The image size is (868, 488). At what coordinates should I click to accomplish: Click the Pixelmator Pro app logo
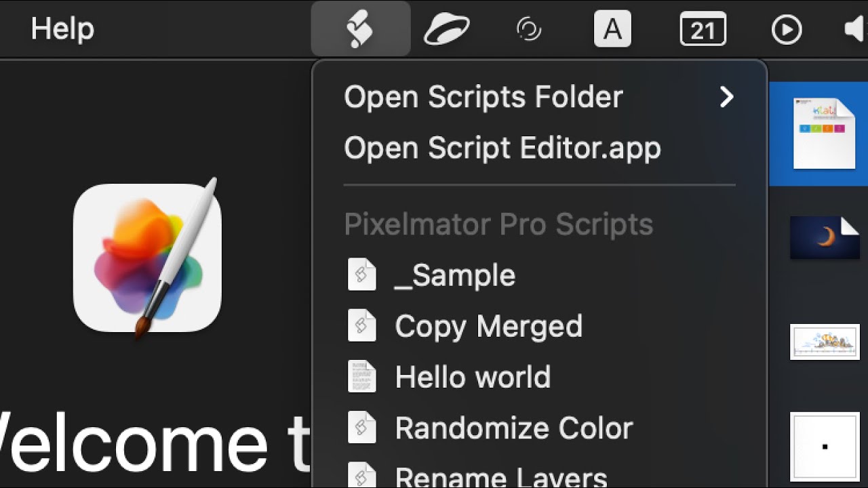pos(148,258)
